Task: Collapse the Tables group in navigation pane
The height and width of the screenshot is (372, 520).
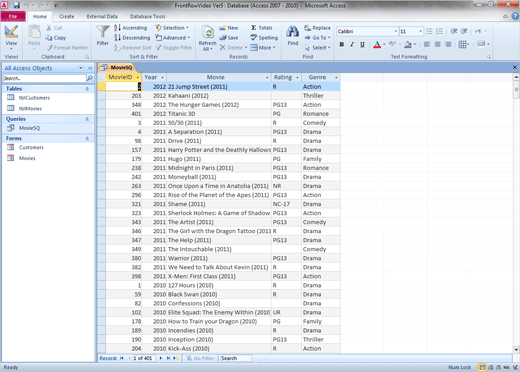Action: (87, 89)
